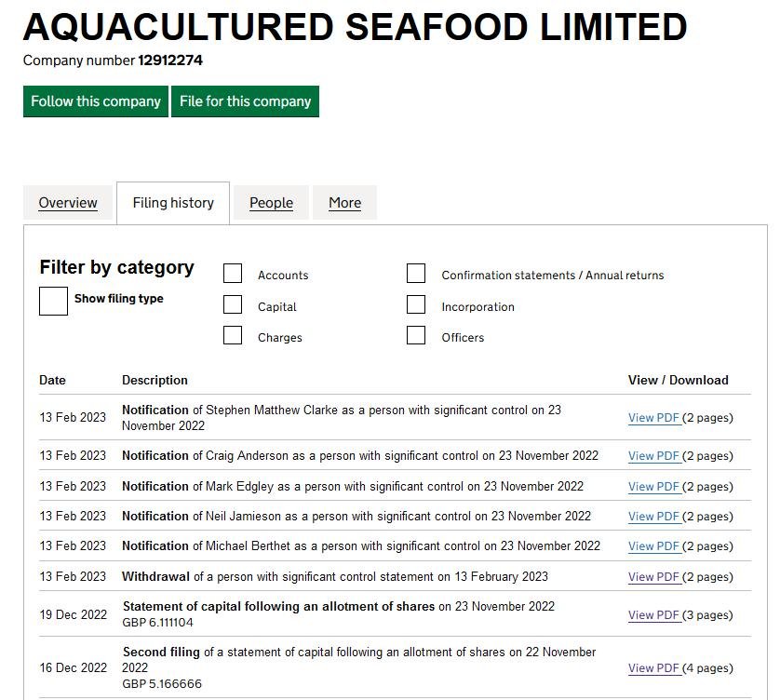780x700 pixels.
Task: Select the Filing history tab
Action: coord(172,203)
